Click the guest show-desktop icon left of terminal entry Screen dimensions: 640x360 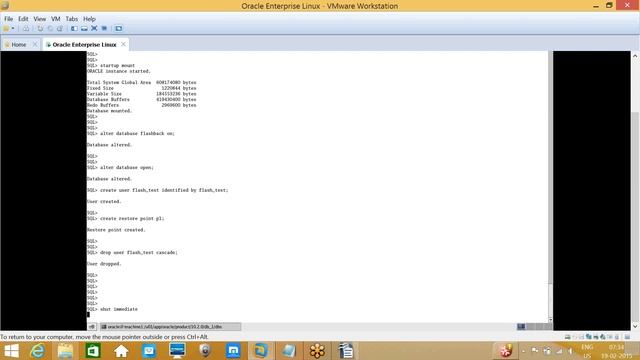92,327
